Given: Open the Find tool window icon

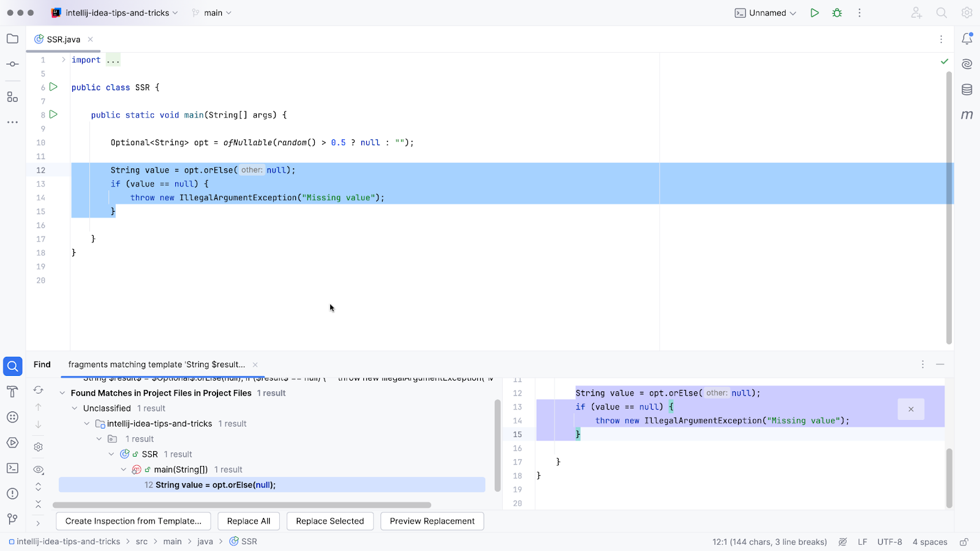Looking at the screenshot, I should [12, 366].
